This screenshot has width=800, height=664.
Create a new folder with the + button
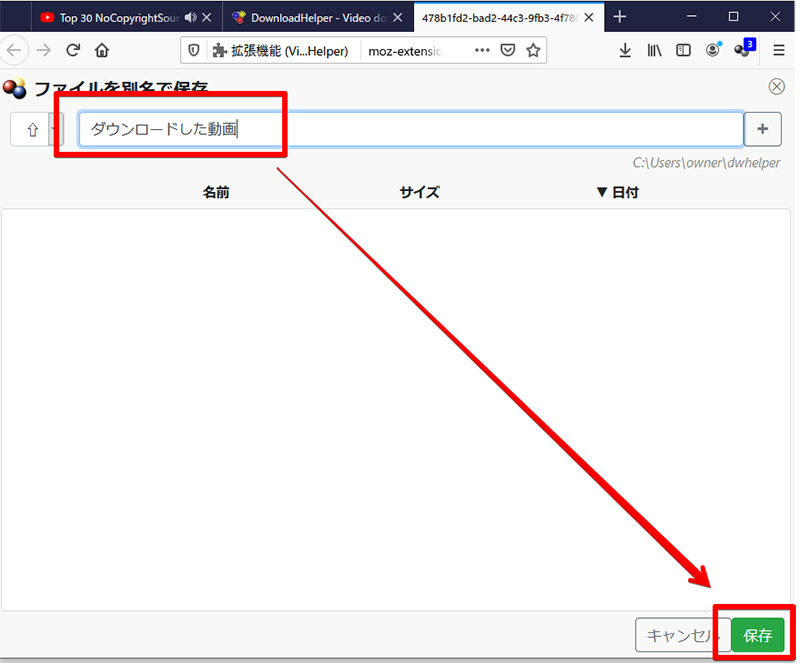click(x=763, y=128)
